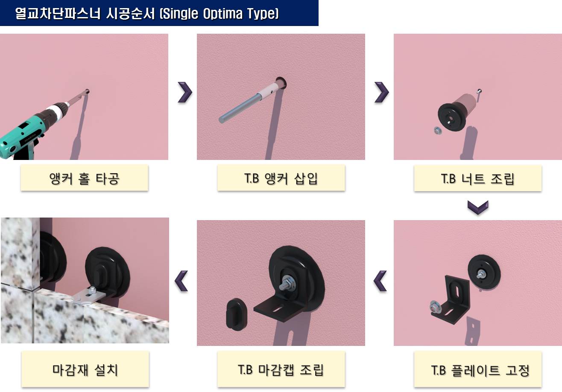This screenshot has height=392, width=562.
Task: Open the anchor hole drilling step image
Action: pos(84,97)
